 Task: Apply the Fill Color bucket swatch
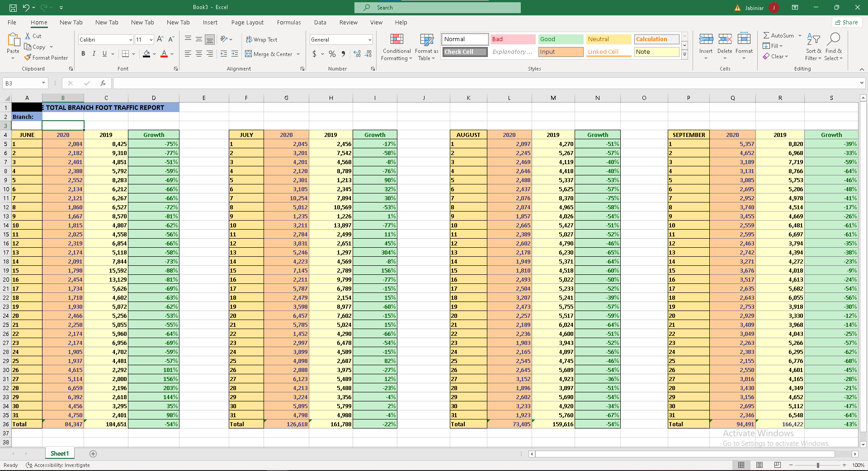pos(146,54)
